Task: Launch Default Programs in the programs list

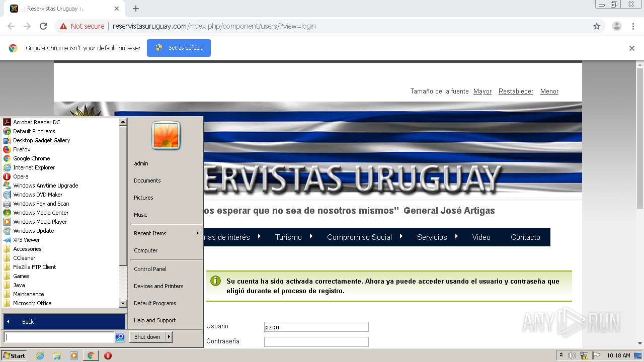Action: click(x=34, y=131)
